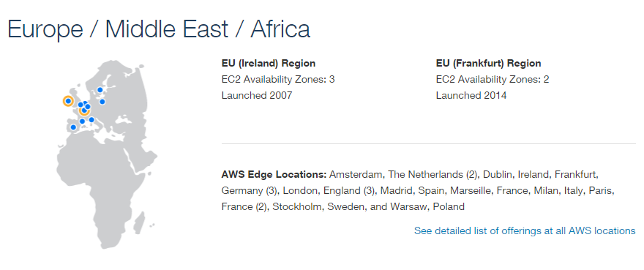Click the Madrid edge location dot in Spain
644x270 pixels.
(x=73, y=127)
